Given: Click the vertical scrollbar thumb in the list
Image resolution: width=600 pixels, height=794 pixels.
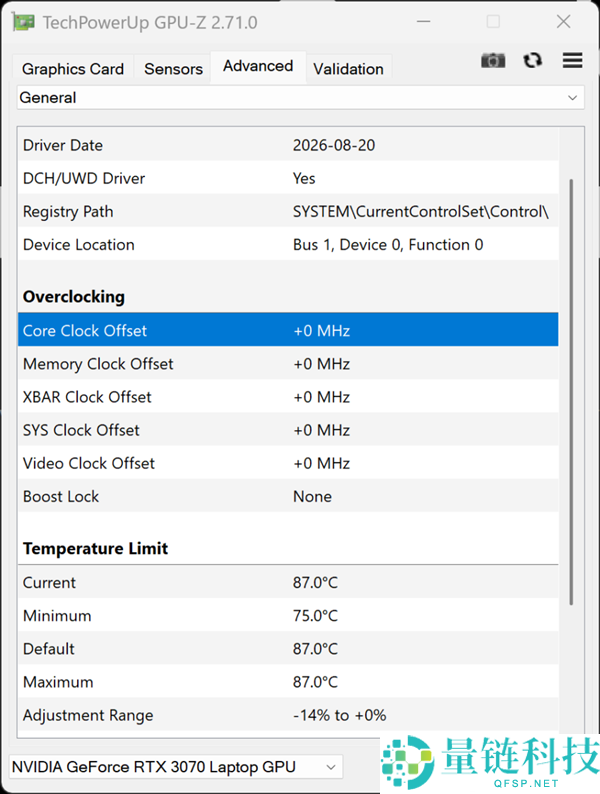Looking at the screenshot, I should coord(571,391).
